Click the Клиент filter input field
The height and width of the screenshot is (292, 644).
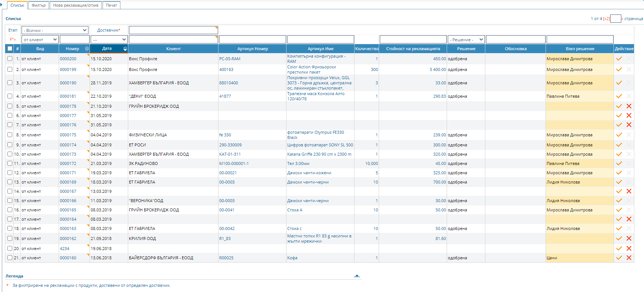tap(173, 39)
